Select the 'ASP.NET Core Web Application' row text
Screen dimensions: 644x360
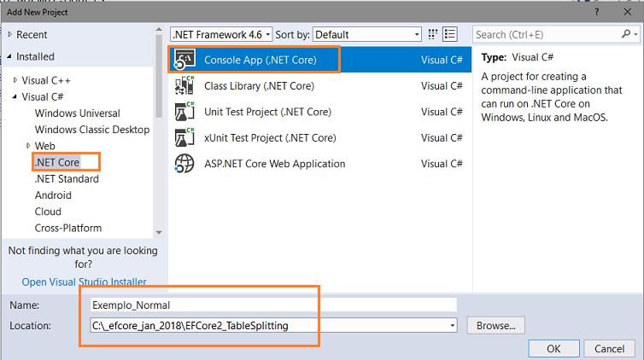(275, 164)
